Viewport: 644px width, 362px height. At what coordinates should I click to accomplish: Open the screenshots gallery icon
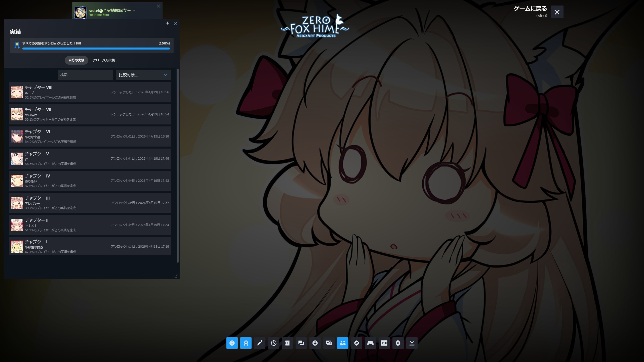(329, 343)
